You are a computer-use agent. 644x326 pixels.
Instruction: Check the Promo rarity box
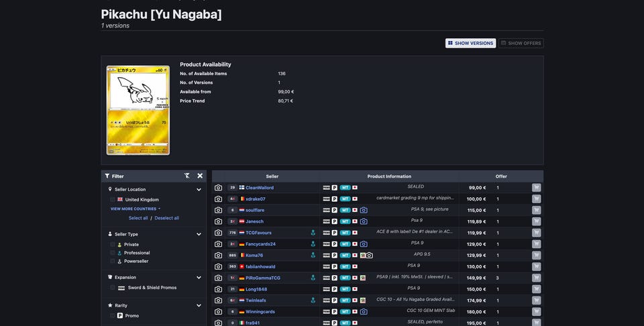click(113, 316)
